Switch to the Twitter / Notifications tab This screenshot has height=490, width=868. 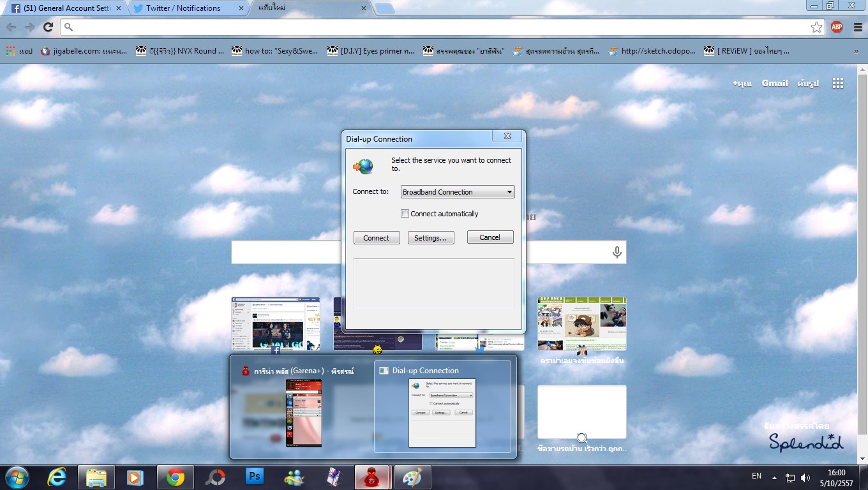[188, 8]
